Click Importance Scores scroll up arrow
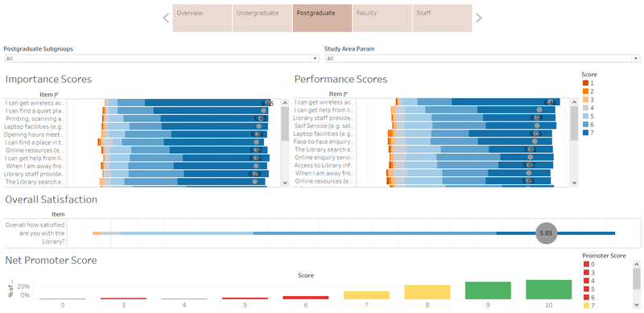This screenshot has height=313, width=644. coord(285,102)
